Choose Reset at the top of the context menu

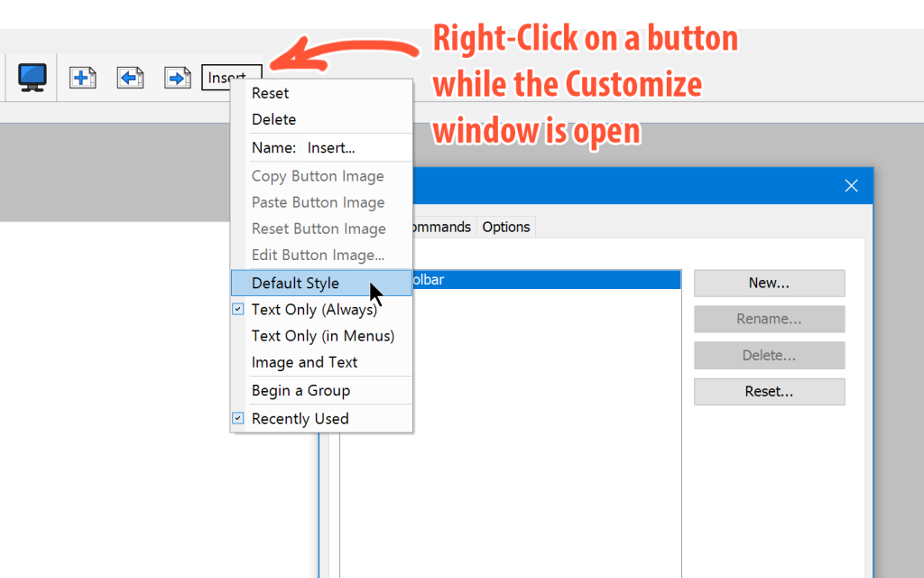pyautogui.click(x=271, y=93)
